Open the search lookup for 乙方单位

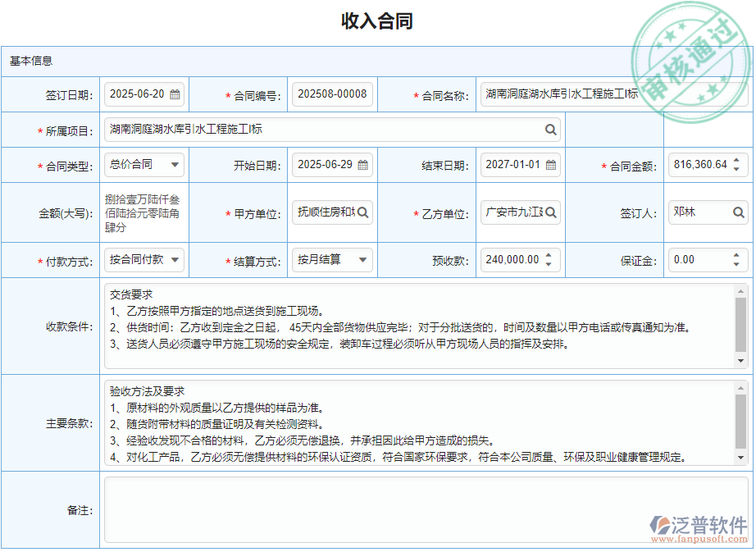click(x=551, y=212)
